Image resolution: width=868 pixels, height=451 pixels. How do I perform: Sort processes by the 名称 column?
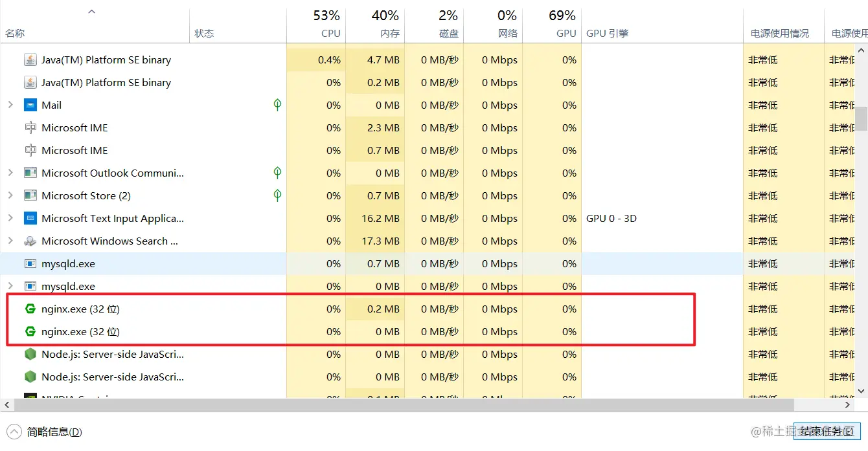pos(16,34)
